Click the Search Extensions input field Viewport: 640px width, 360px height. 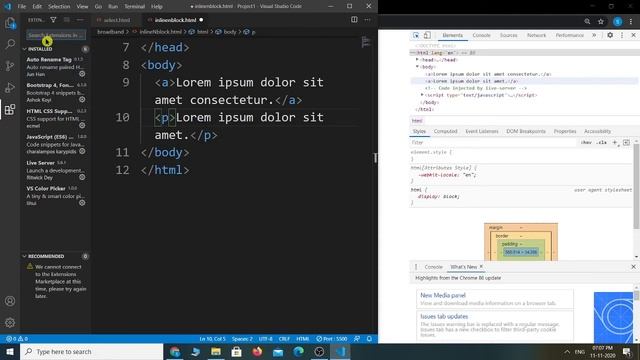coord(56,35)
